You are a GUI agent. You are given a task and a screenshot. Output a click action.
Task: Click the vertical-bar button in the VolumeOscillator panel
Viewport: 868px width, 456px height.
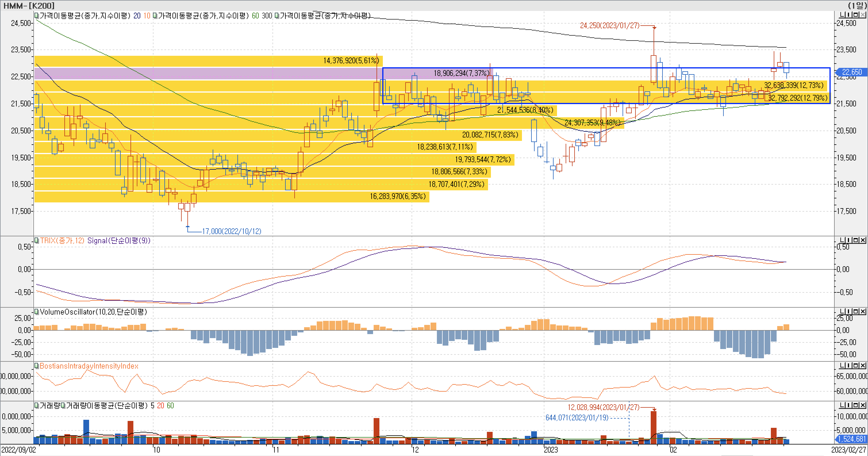(x=849, y=311)
